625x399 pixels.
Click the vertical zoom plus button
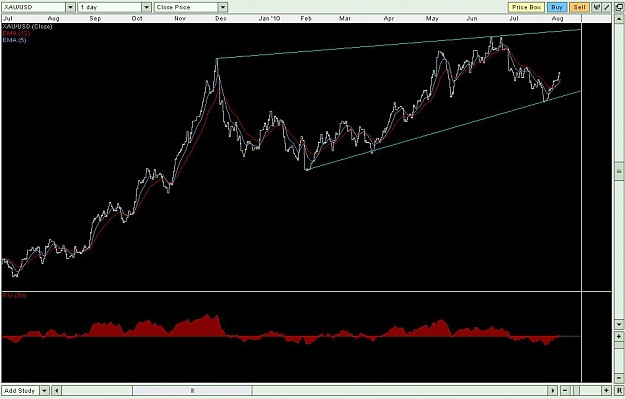pyautogui.click(x=619, y=336)
